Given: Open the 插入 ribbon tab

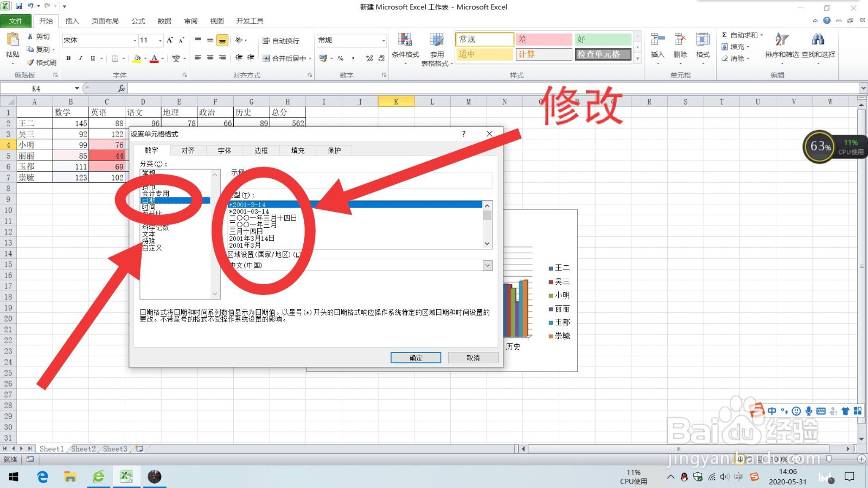Looking at the screenshot, I should tap(72, 21).
